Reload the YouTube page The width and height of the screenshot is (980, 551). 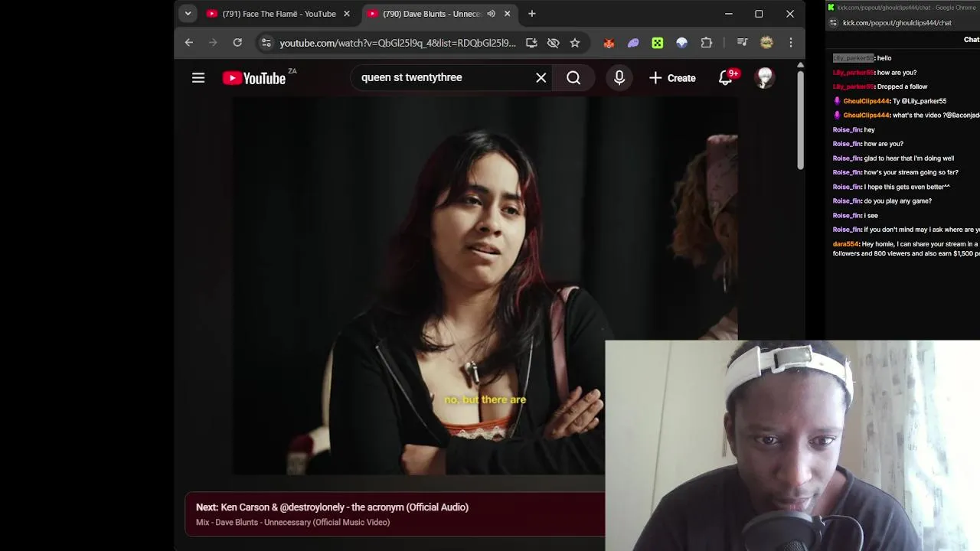pos(237,43)
